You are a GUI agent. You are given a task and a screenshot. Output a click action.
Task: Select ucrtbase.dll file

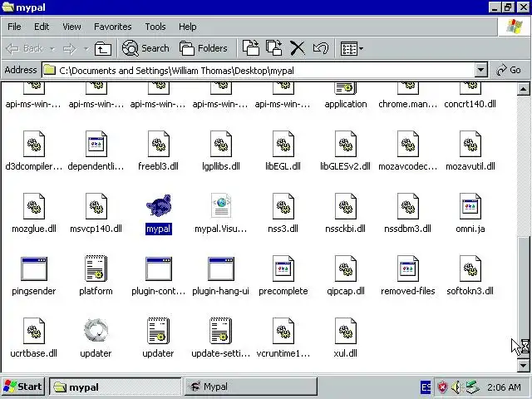coord(34,338)
